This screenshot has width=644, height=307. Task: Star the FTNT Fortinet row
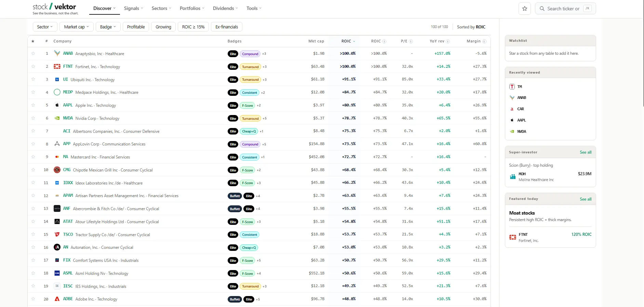(x=33, y=66)
